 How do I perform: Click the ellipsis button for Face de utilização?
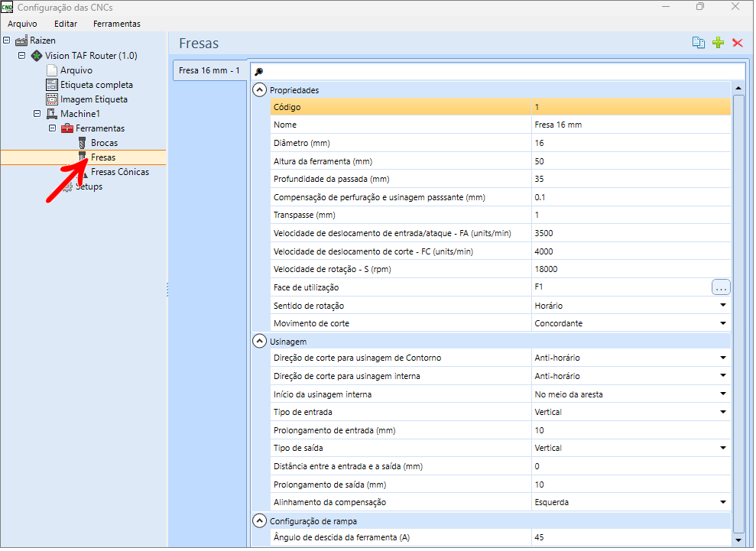pos(721,288)
